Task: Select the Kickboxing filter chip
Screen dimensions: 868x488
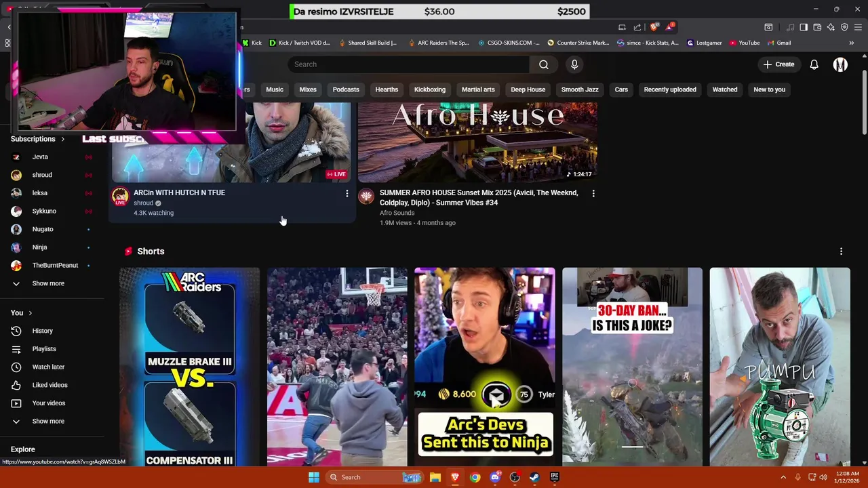Action: (x=430, y=89)
